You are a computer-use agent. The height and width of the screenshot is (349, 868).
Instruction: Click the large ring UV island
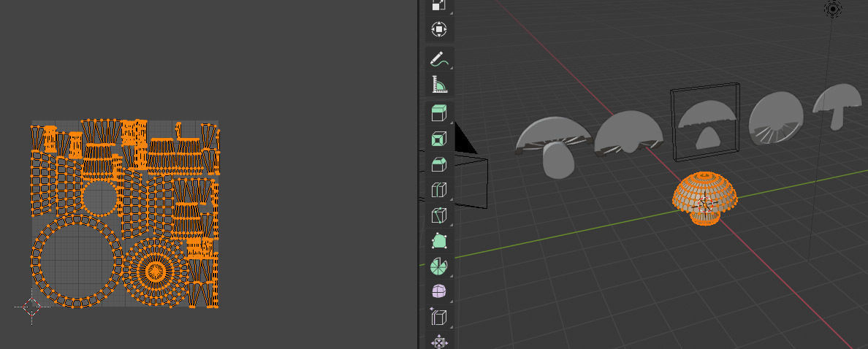[77, 261]
